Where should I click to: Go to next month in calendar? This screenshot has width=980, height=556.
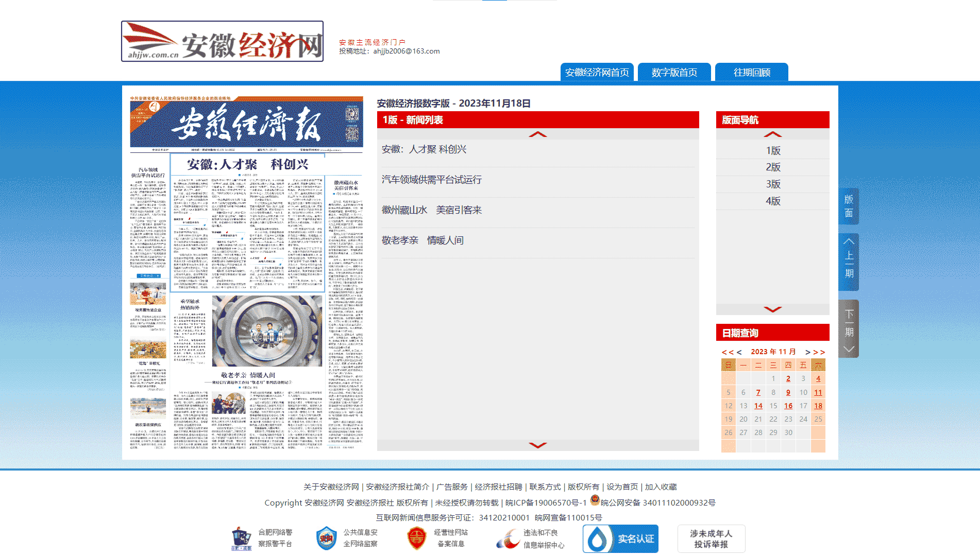[x=808, y=352]
